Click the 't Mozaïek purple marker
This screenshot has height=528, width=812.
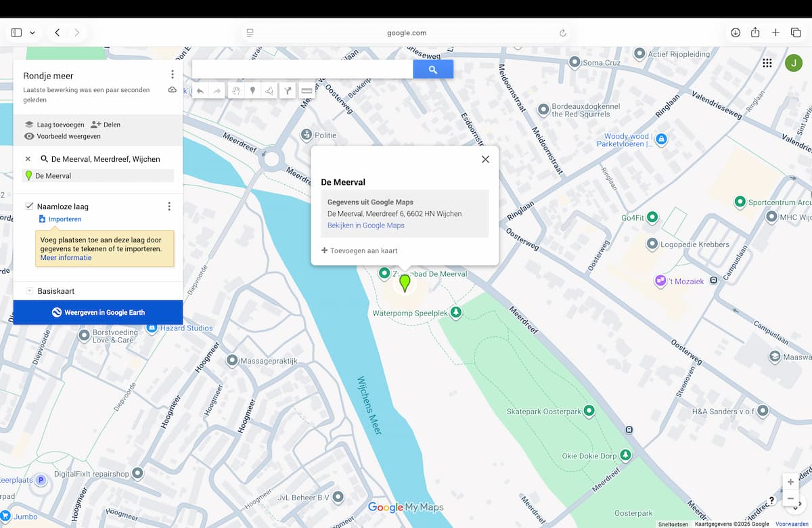[660, 280]
